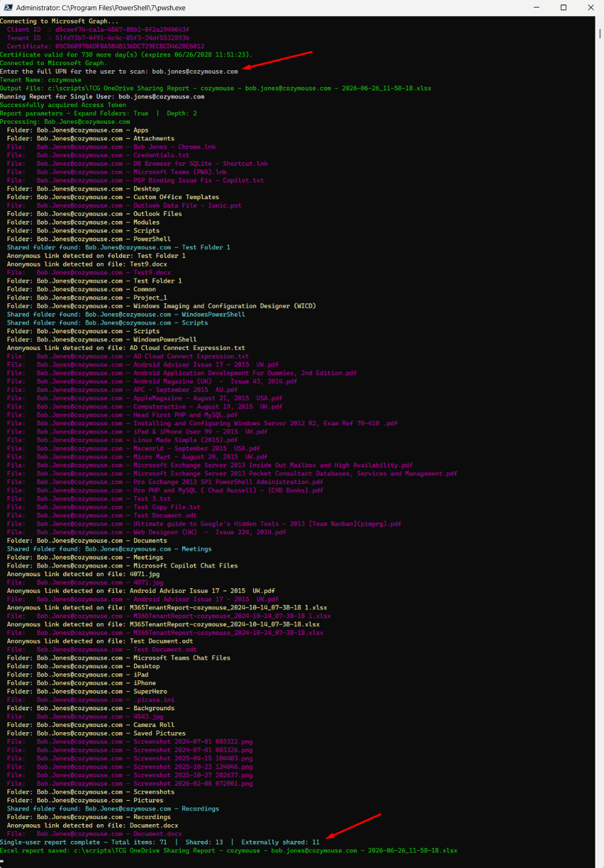
Task: Click the blinking cursor at prompt bottom
Action: coord(2,862)
